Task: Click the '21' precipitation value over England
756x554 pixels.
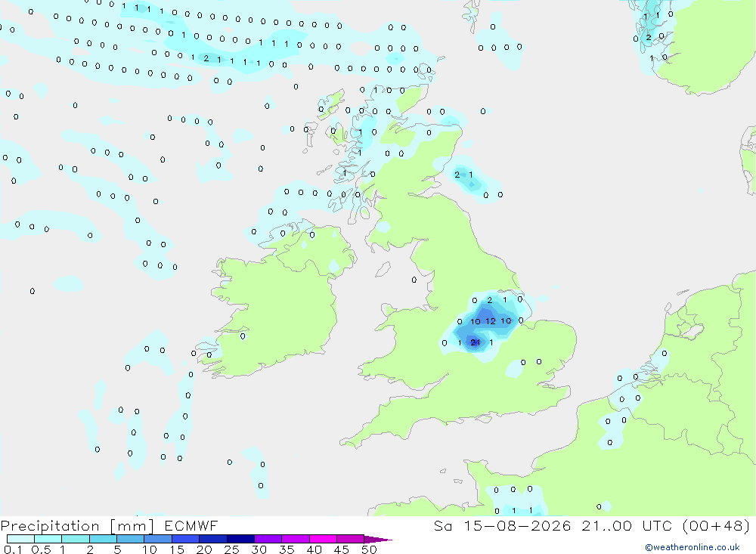Action: coord(476,342)
